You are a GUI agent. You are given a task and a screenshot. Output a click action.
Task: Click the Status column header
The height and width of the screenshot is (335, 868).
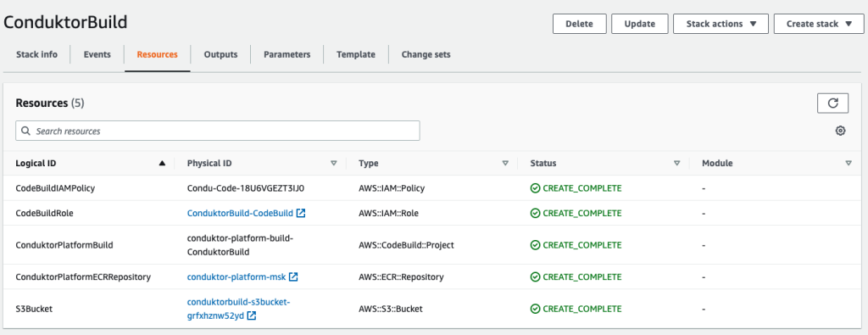tap(543, 164)
